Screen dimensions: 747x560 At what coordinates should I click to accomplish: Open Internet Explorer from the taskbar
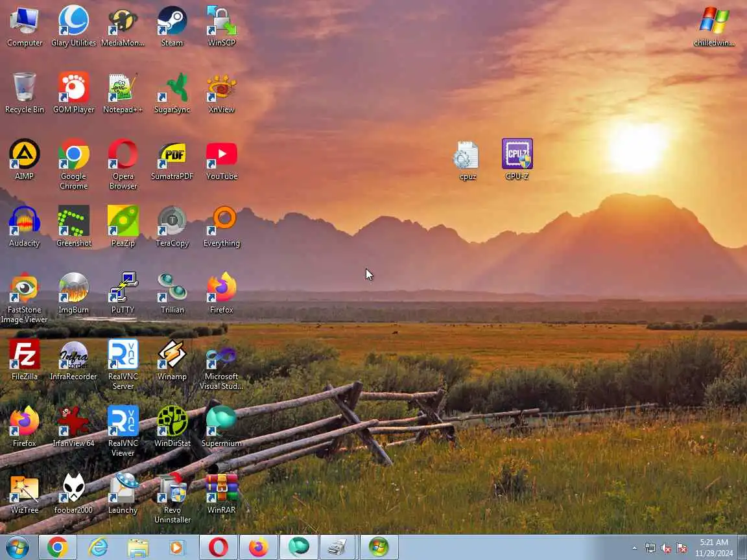pyautogui.click(x=98, y=547)
